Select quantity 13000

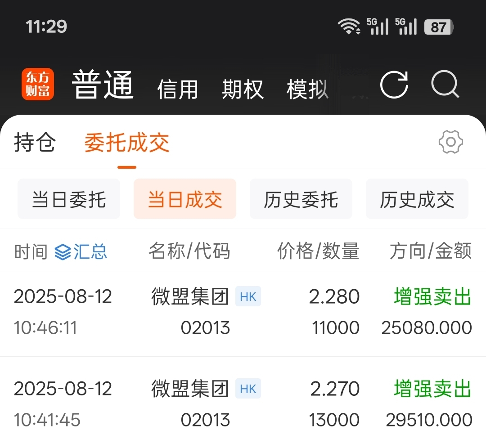click(x=334, y=420)
